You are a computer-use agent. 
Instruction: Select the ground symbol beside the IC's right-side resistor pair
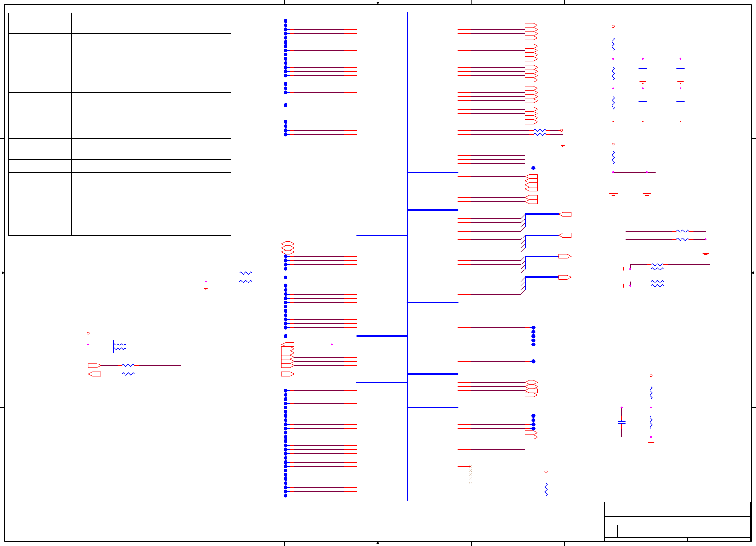[x=563, y=145]
